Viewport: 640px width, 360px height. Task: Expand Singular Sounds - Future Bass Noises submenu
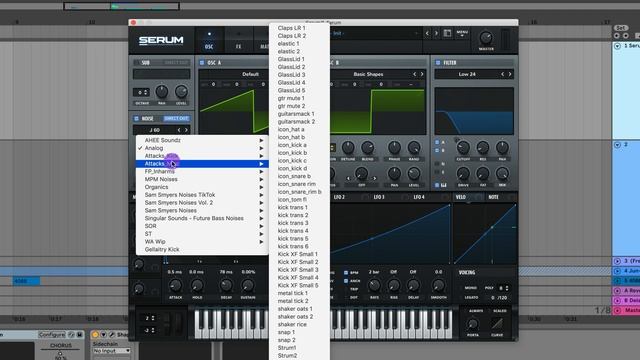pos(202,218)
